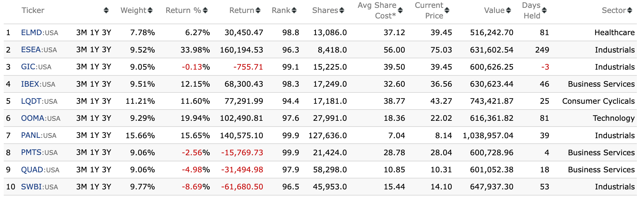Show 3M chart for ESEA
Image resolution: width=644 pixels, height=202 pixels.
(82, 50)
